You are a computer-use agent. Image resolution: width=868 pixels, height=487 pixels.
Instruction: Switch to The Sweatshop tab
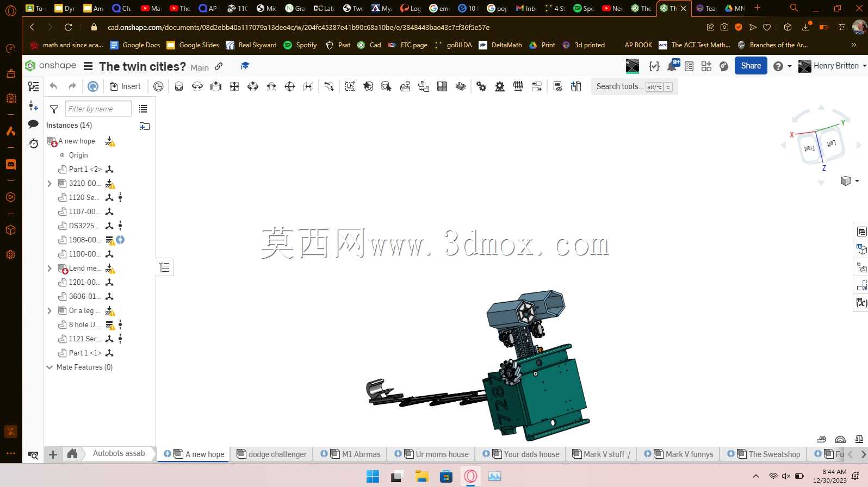click(764, 454)
